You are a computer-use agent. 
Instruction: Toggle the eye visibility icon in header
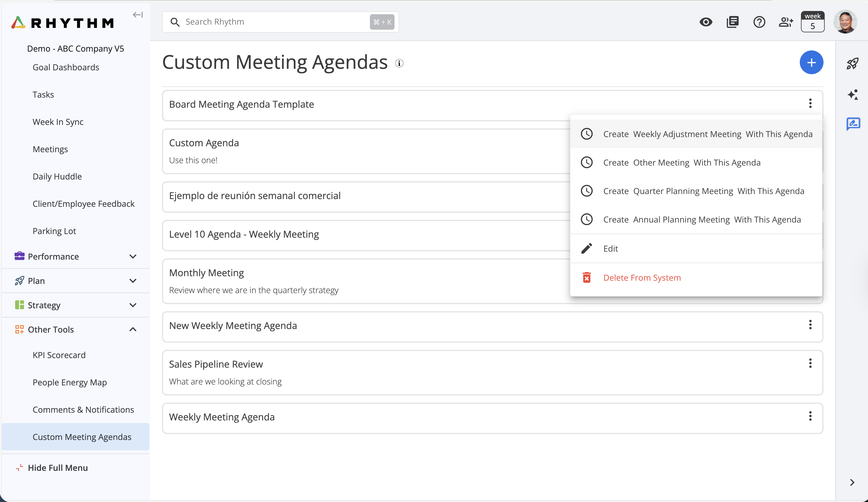pos(706,22)
